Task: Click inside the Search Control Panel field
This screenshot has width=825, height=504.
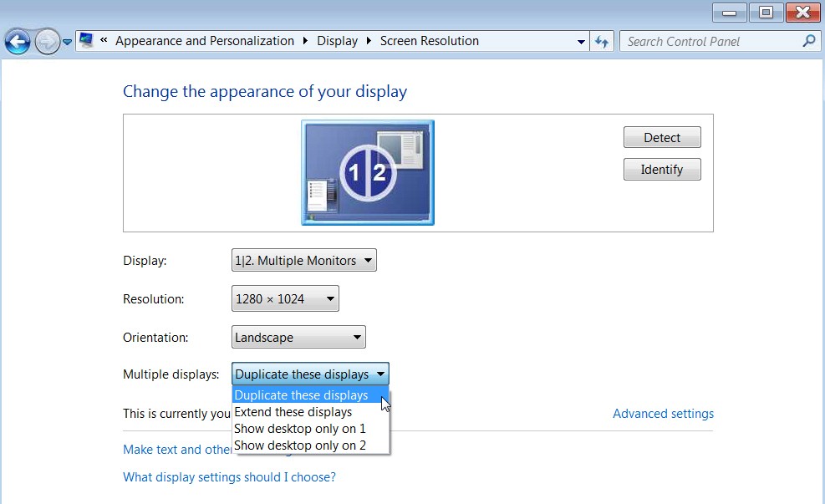Action: [710, 41]
